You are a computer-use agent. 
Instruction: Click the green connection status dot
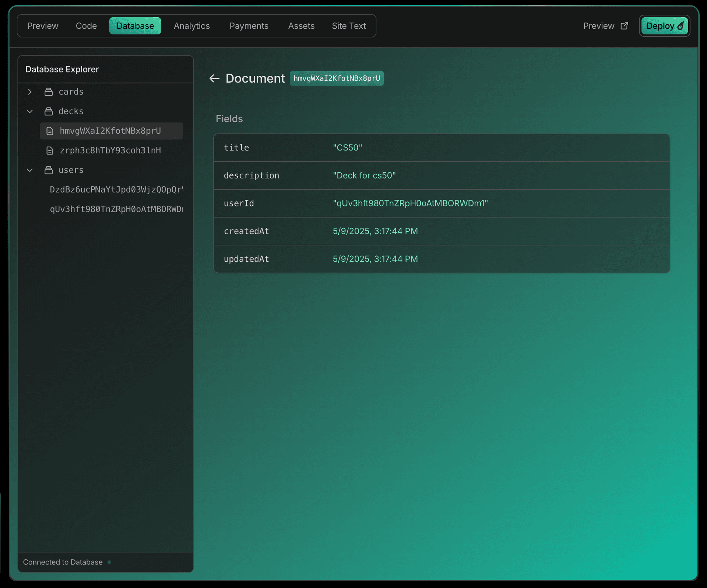[109, 562]
